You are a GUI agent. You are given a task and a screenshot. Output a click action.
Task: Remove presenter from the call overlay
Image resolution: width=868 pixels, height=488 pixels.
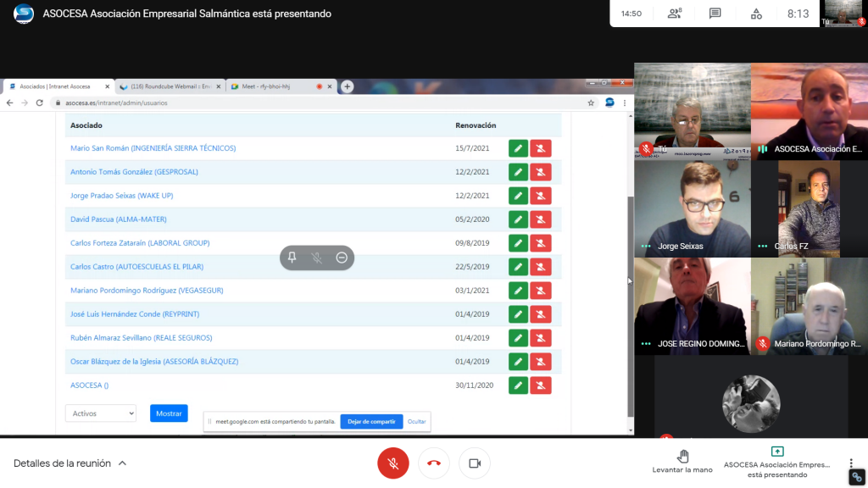(x=342, y=258)
